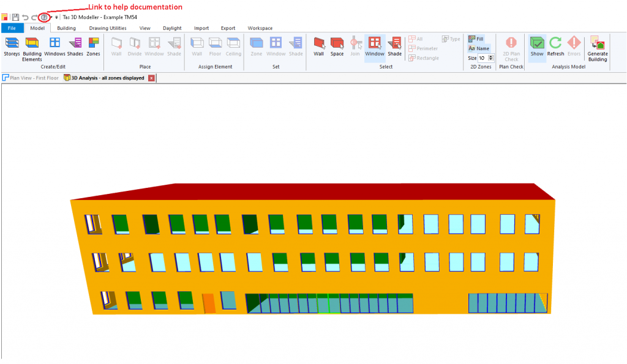Click the Space selection tool
Viewport: 627px width, 364px height.
click(x=337, y=44)
